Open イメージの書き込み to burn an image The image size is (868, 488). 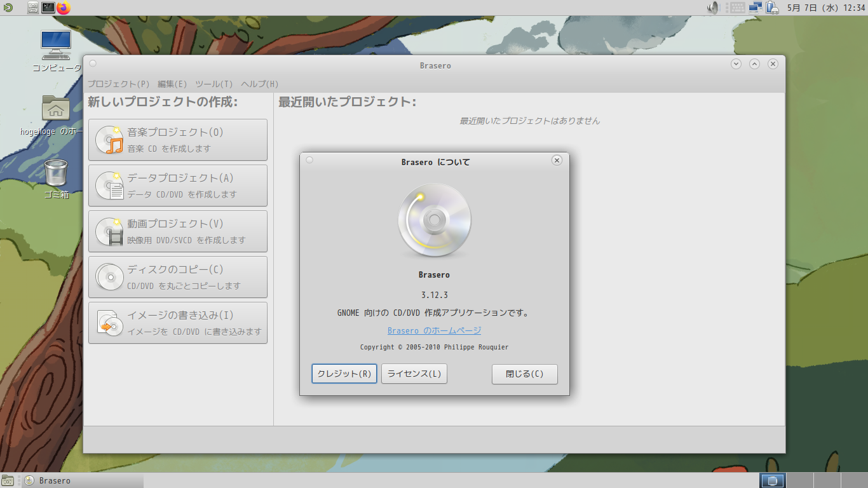(178, 323)
